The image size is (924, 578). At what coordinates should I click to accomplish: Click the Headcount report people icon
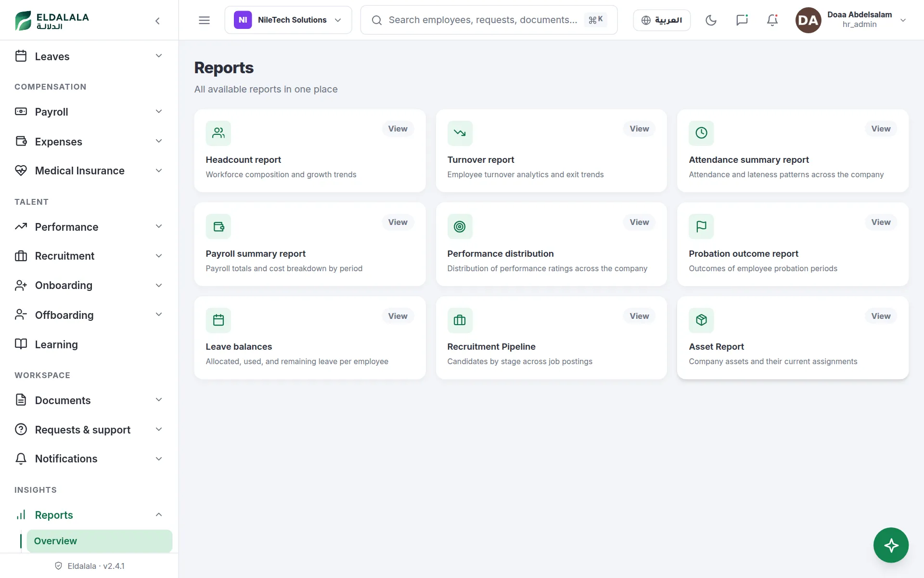pyautogui.click(x=218, y=133)
